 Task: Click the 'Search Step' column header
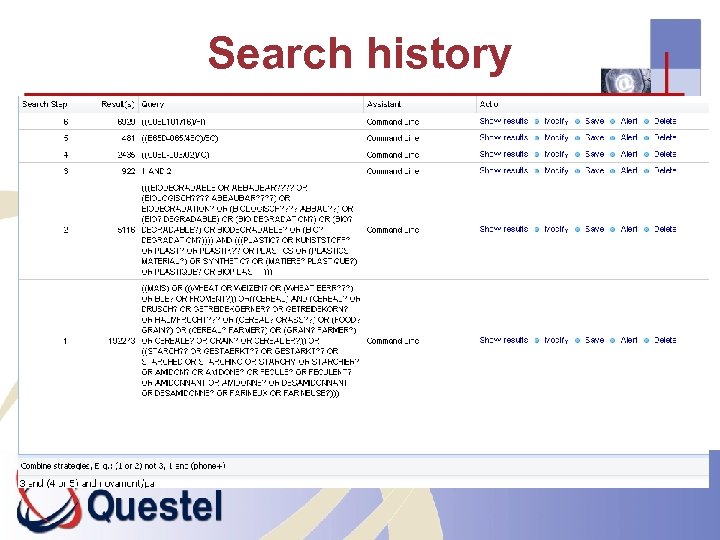45,104
